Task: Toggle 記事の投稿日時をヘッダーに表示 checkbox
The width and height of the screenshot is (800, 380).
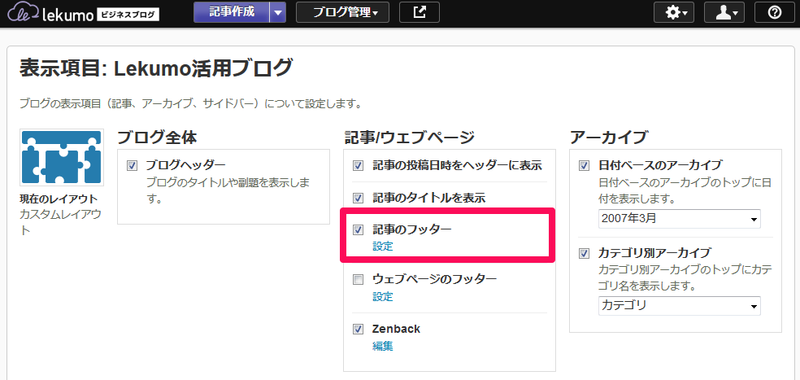Action: (x=359, y=165)
